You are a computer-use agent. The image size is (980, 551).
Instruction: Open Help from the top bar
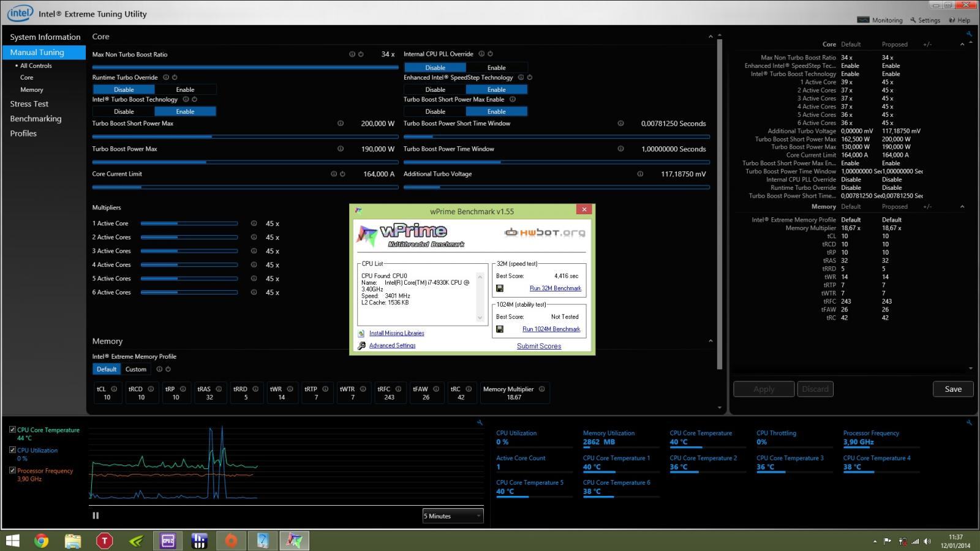960,20
